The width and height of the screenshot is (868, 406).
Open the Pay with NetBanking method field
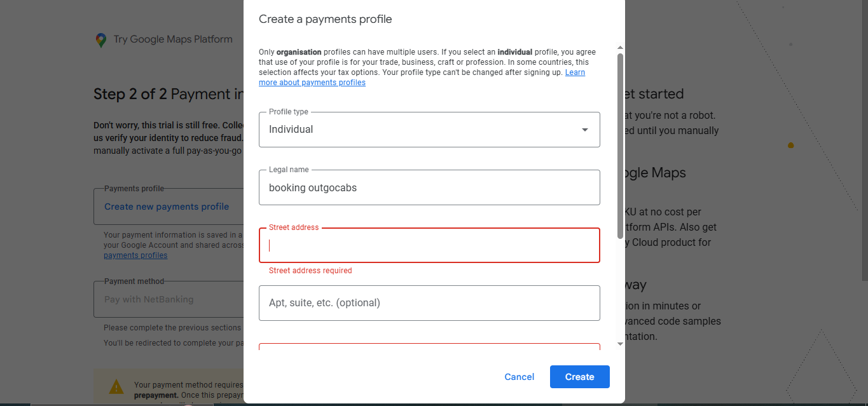click(149, 299)
